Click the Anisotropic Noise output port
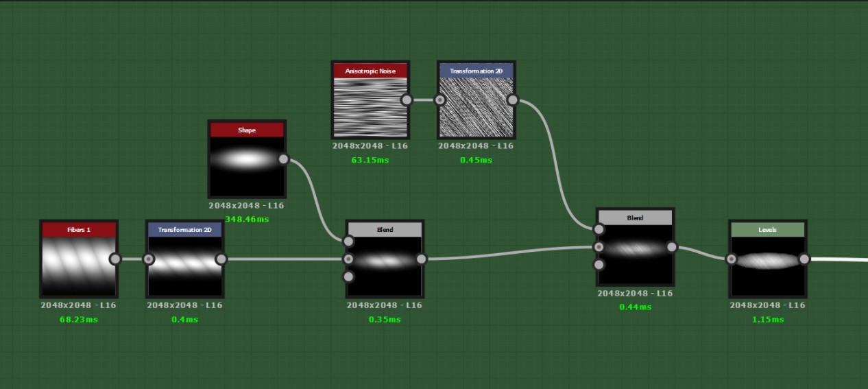868x389 pixels. tap(407, 99)
